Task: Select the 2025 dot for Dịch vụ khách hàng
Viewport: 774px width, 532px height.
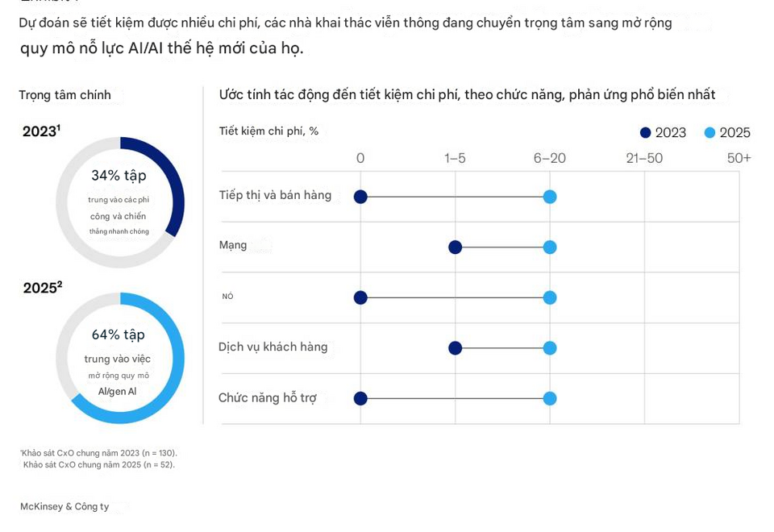Action: (x=550, y=348)
